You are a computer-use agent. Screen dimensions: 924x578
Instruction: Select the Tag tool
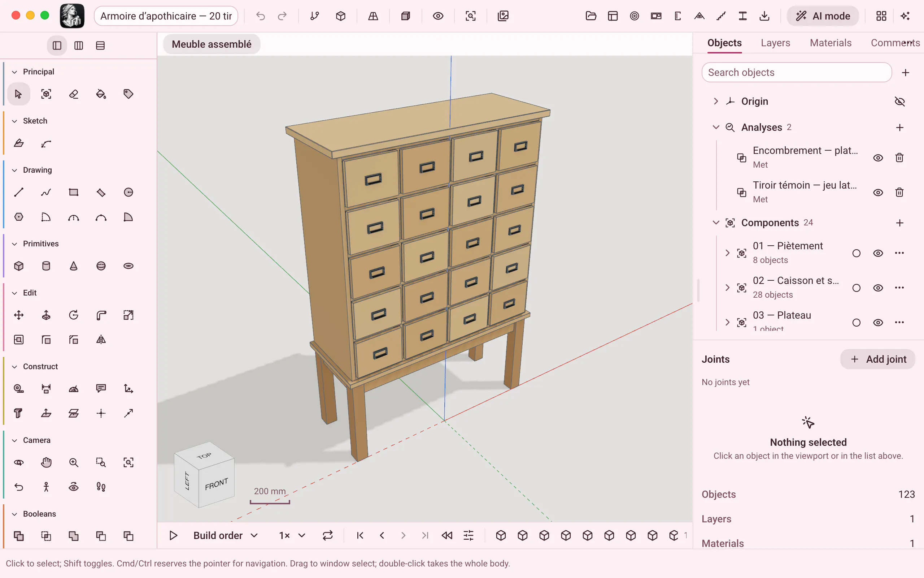click(128, 94)
